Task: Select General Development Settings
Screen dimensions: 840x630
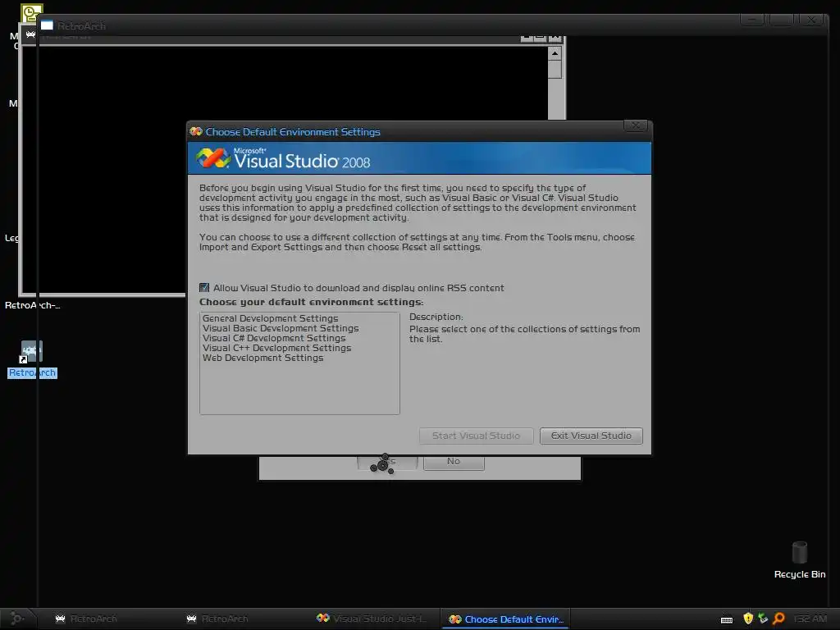Action: (x=270, y=318)
